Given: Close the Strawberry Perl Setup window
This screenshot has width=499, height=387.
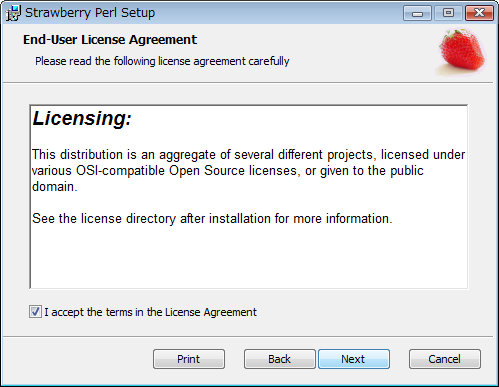Looking at the screenshot, I should coord(479,13).
